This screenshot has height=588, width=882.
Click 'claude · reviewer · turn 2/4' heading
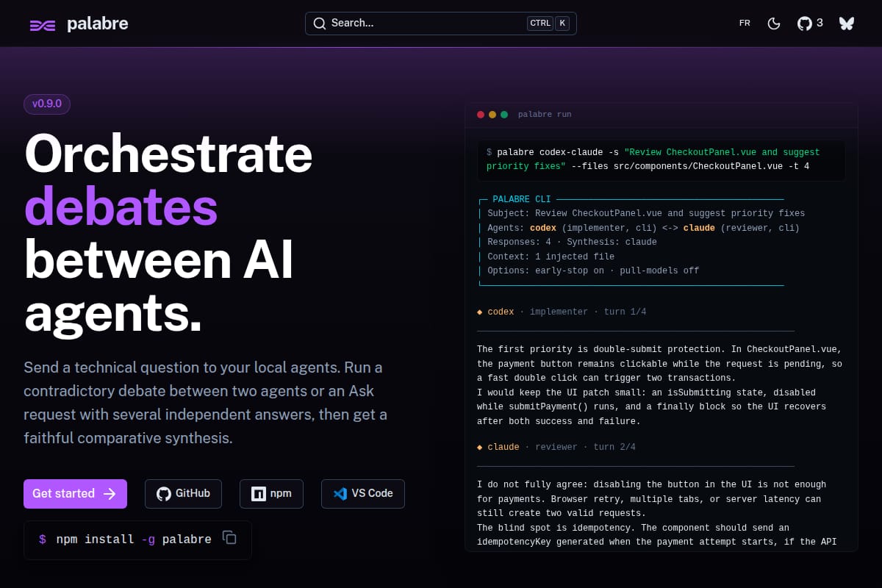[x=556, y=447]
